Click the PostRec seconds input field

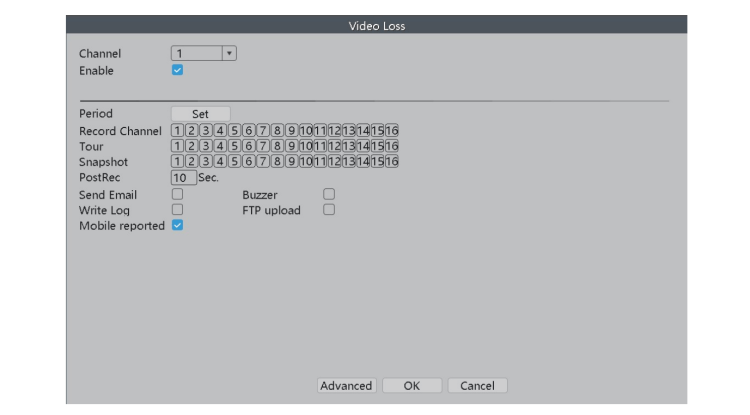click(x=183, y=177)
